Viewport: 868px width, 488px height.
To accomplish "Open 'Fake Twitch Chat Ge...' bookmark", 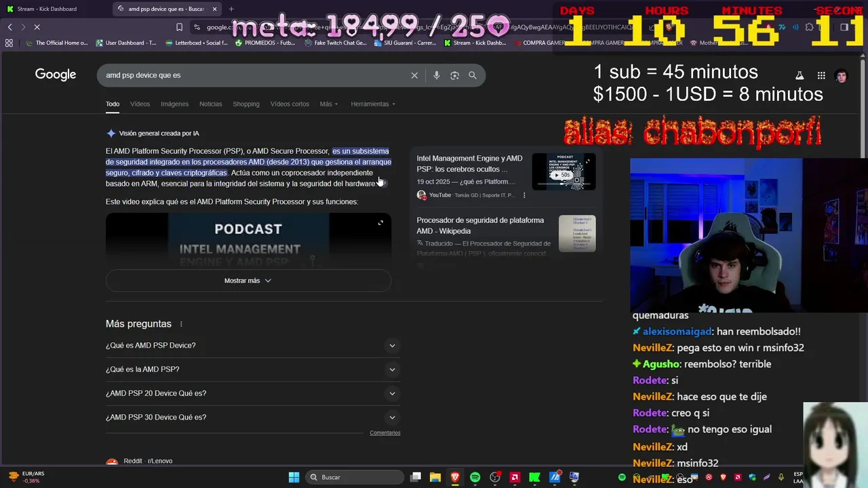I will pyautogui.click(x=336, y=43).
